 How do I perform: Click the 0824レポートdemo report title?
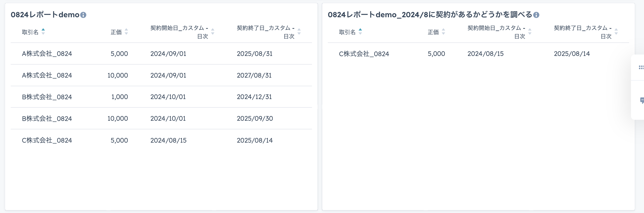[45, 15]
